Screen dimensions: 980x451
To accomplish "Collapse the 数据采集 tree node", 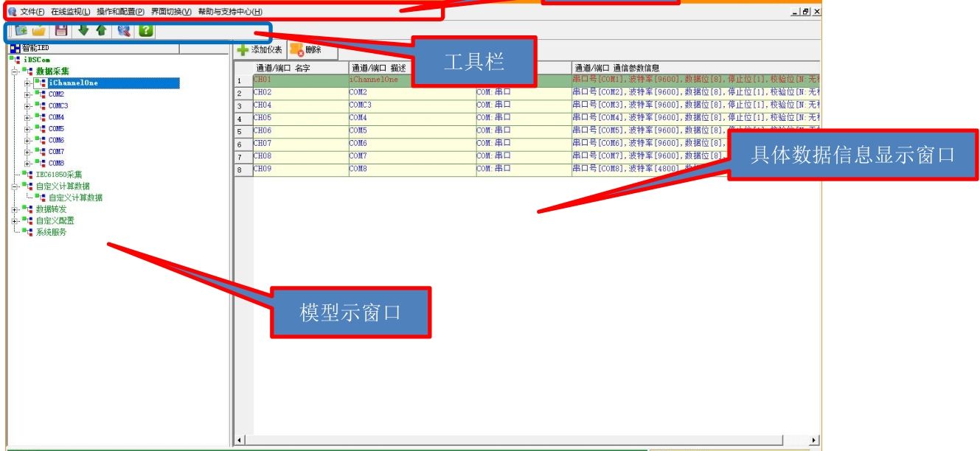I will tap(15, 71).
